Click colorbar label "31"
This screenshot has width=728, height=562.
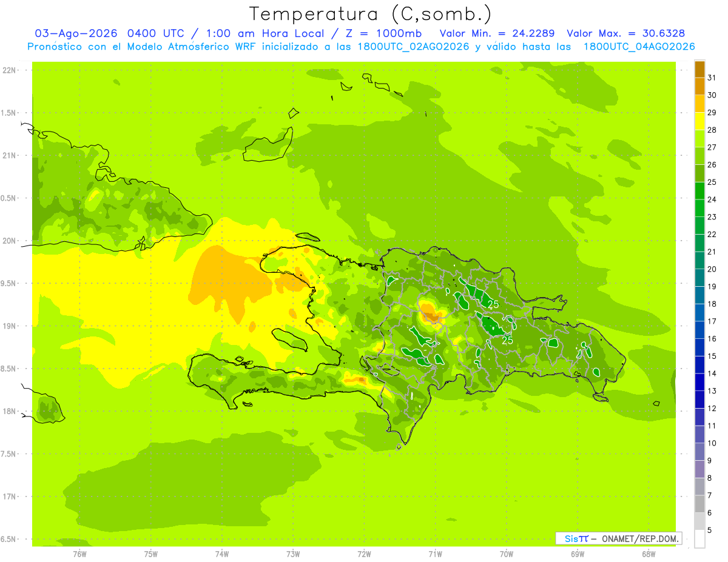tap(712, 78)
